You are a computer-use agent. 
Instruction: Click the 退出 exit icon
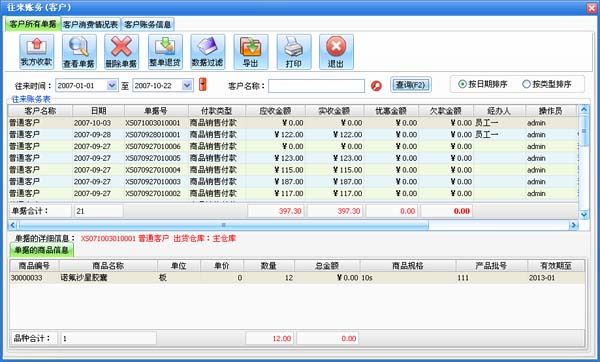point(336,52)
